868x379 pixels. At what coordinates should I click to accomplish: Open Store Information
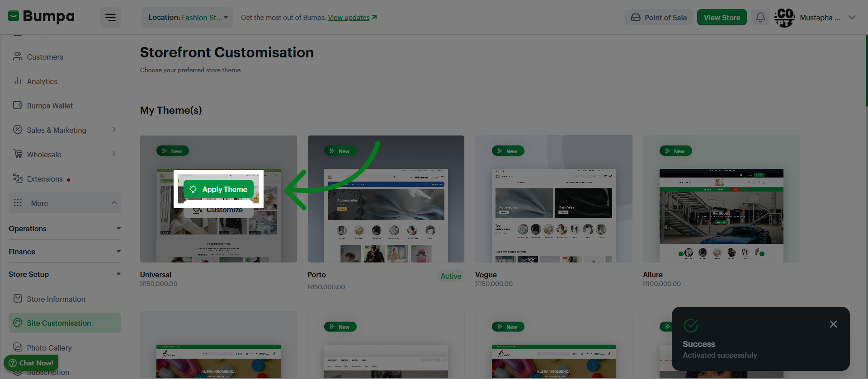pos(56,299)
